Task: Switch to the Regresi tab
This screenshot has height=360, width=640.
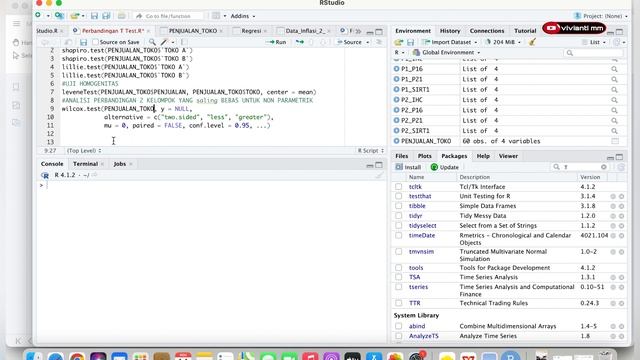Action: click(251, 31)
